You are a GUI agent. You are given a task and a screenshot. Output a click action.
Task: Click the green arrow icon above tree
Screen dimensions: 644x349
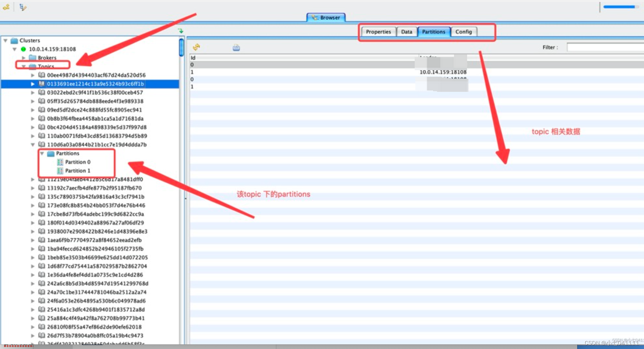click(x=180, y=31)
